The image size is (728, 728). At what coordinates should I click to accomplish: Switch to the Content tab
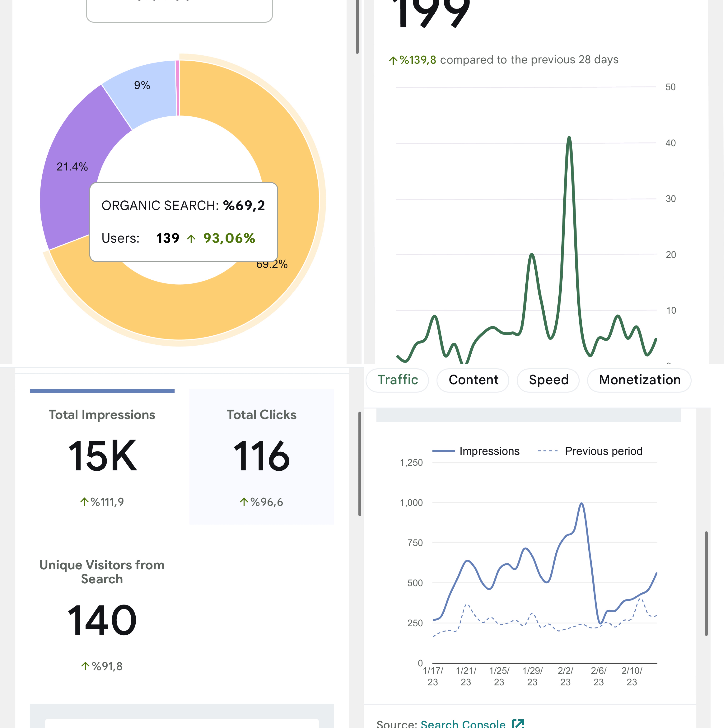pos(473,380)
